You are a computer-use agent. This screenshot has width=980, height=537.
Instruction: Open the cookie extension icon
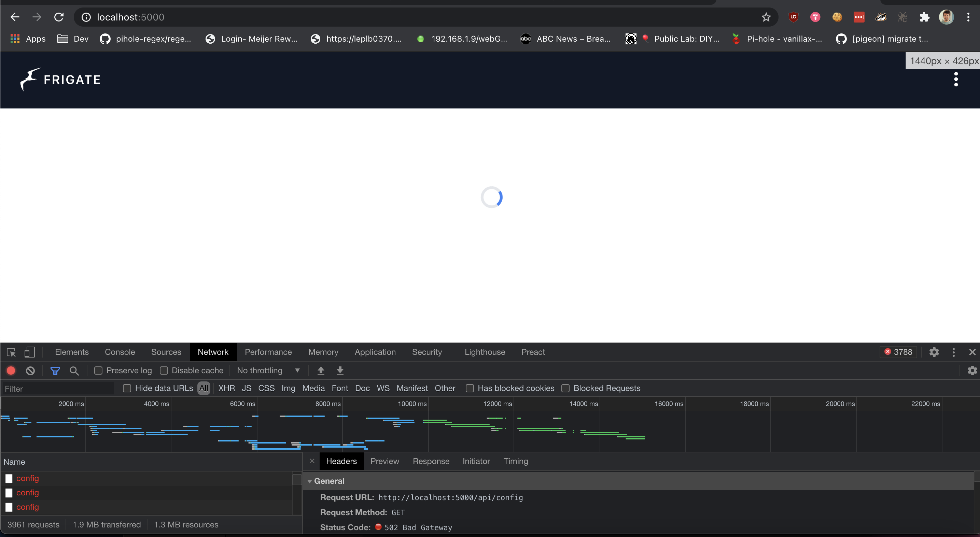[837, 17]
